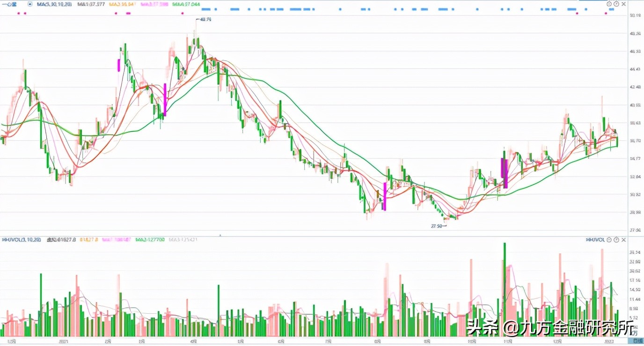The width and height of the screenshot is (644, 346).
Task: Close the volume indicator panel
Action: point(623,240)
